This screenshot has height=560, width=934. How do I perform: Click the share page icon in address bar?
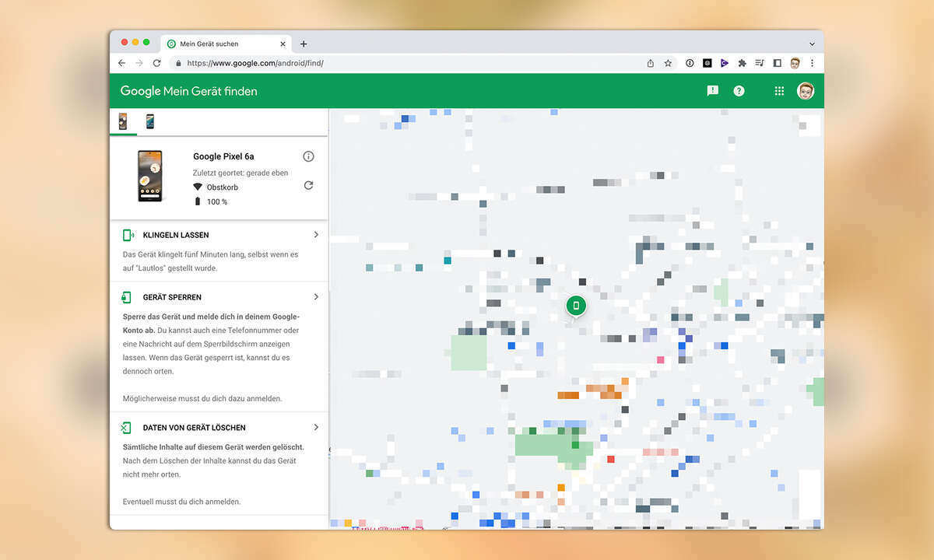[651, 63]
